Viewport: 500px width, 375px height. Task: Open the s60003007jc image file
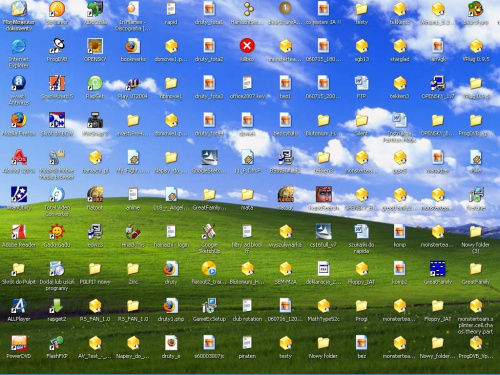[x=209, y=342]
